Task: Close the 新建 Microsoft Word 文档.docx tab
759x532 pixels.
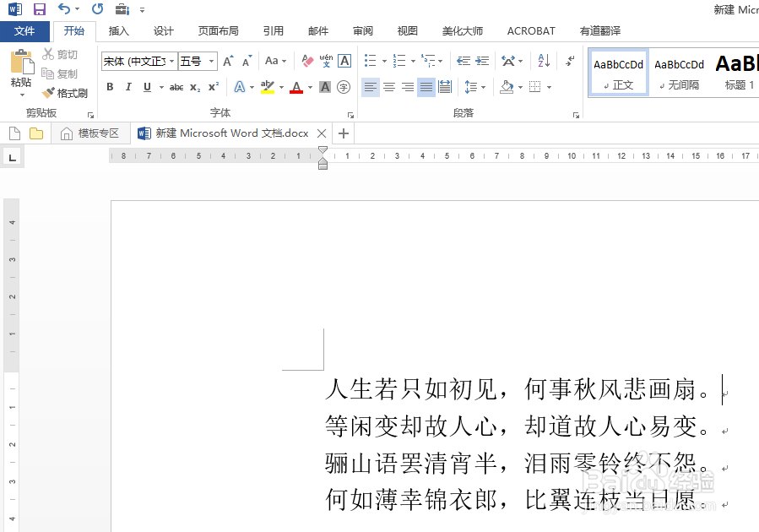Action: tap(322, 133)
